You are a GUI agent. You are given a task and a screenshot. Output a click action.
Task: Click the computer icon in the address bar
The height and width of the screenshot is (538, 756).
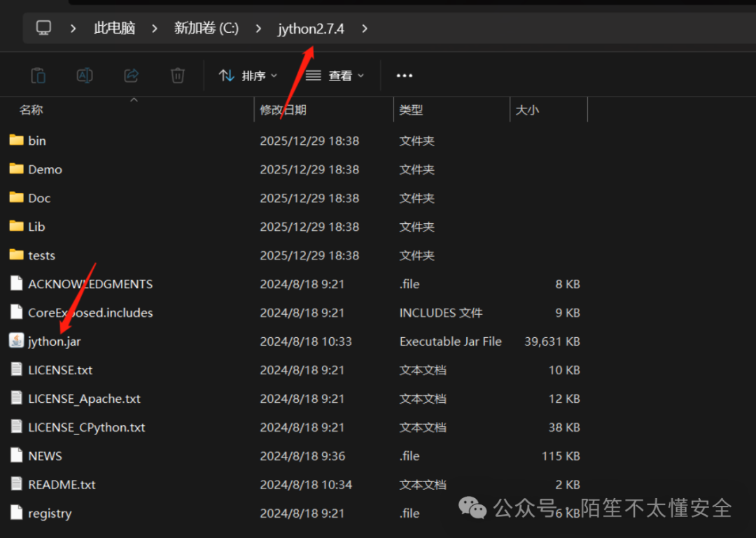click(x=43, y=28)
